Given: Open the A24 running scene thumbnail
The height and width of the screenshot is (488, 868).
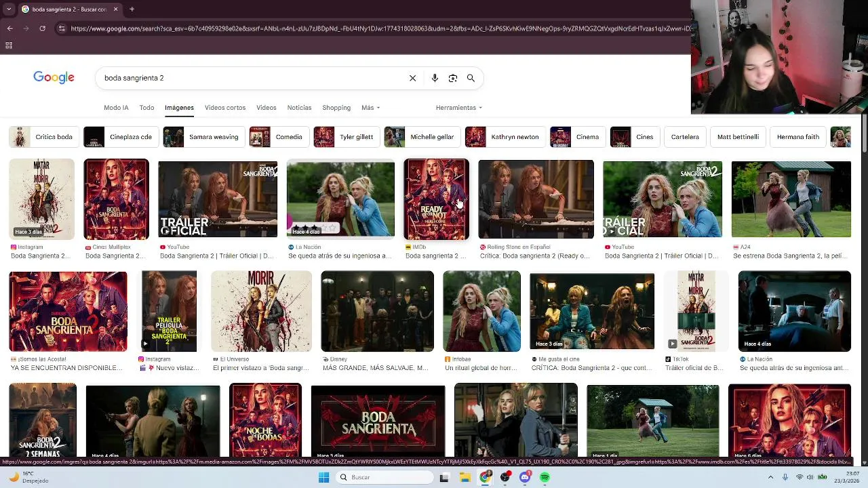Looking at the screenshot, I should point(791,199).
